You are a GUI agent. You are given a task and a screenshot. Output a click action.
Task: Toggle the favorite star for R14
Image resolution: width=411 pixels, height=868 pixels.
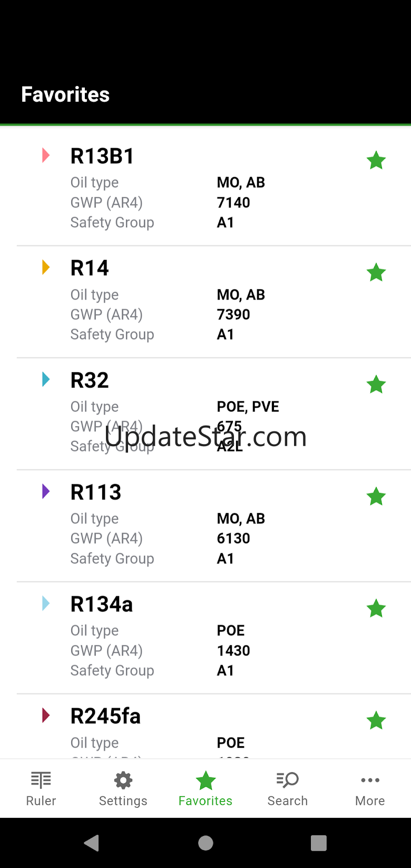click(376, 273)
